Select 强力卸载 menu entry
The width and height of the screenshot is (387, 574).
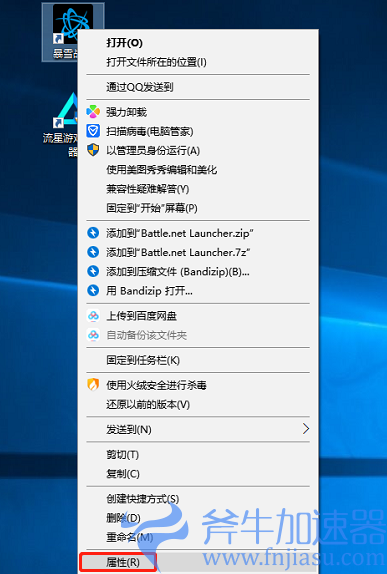198,112
